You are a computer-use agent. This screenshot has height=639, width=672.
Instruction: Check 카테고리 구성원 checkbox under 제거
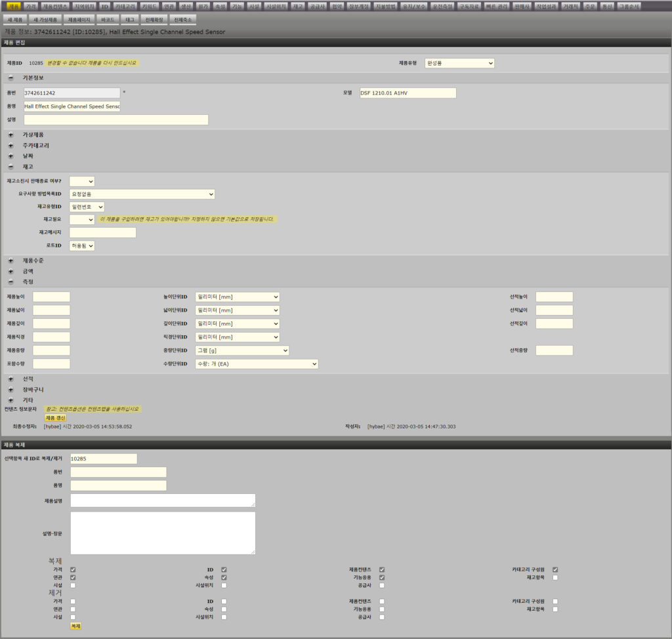555,601
